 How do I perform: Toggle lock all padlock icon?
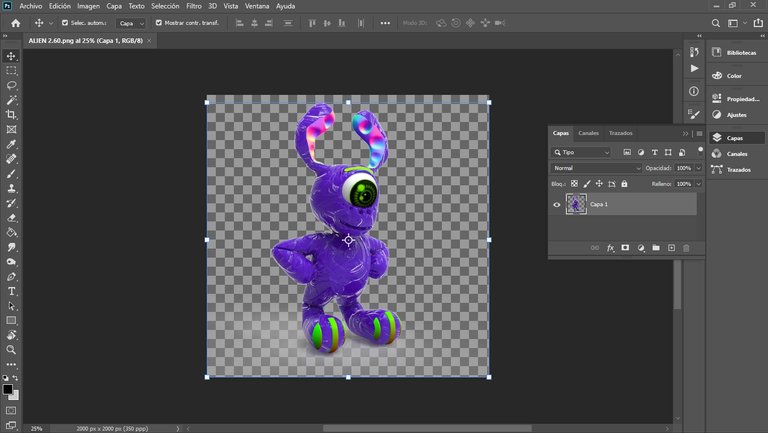coord(624,184)
